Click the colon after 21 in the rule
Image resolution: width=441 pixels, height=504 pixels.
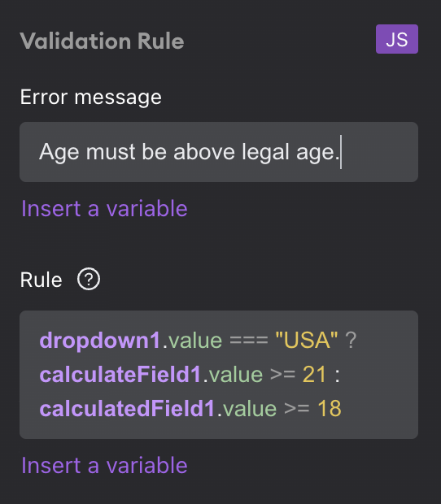coord(337,376)
